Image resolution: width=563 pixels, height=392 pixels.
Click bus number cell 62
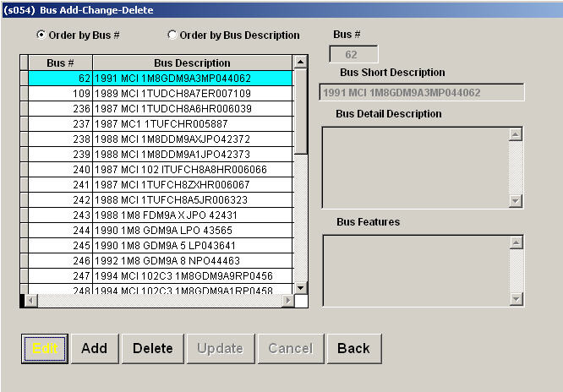[60, 79]
